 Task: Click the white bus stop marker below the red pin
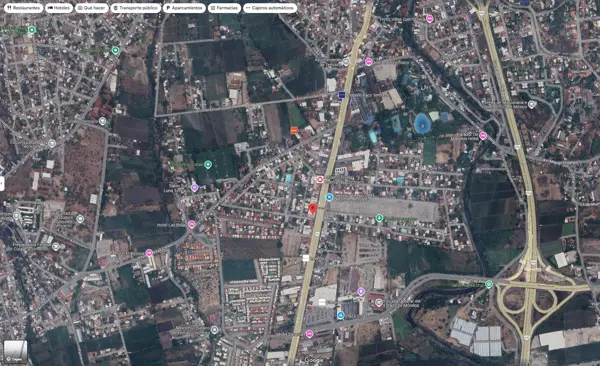pyautogui.click(x=305, y=258)
